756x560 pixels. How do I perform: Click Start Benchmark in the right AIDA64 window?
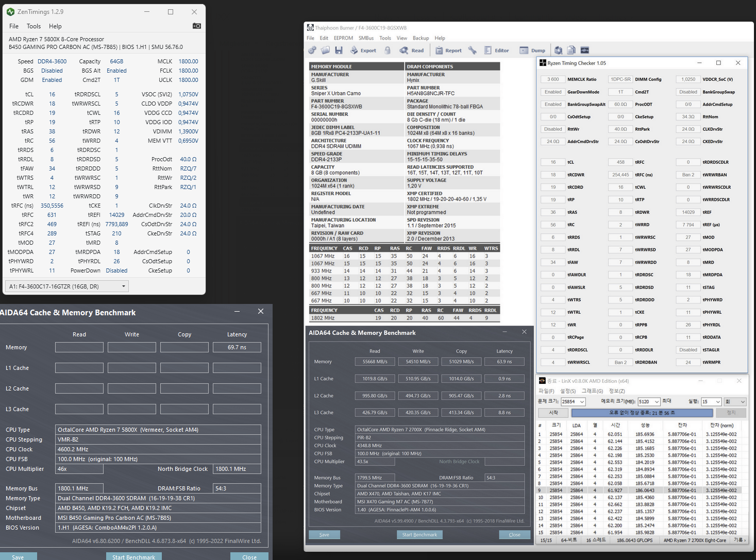point(419,535)
